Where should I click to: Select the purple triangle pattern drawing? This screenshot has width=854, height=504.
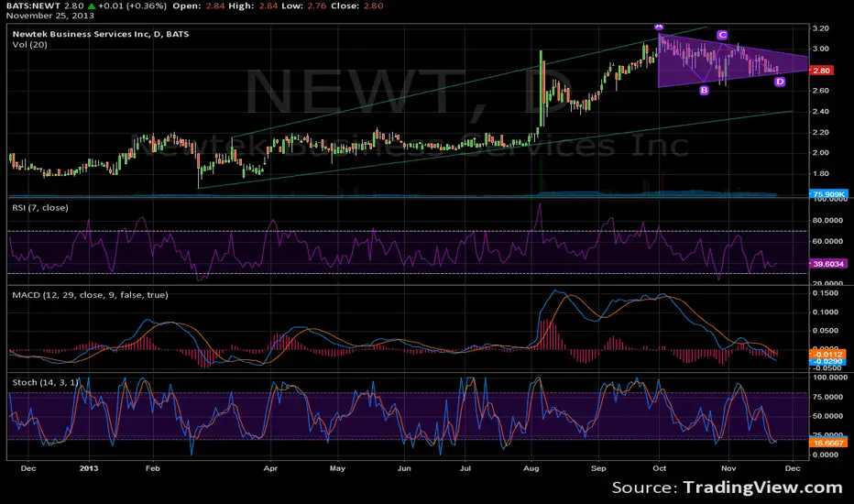[x=732, y=61]
